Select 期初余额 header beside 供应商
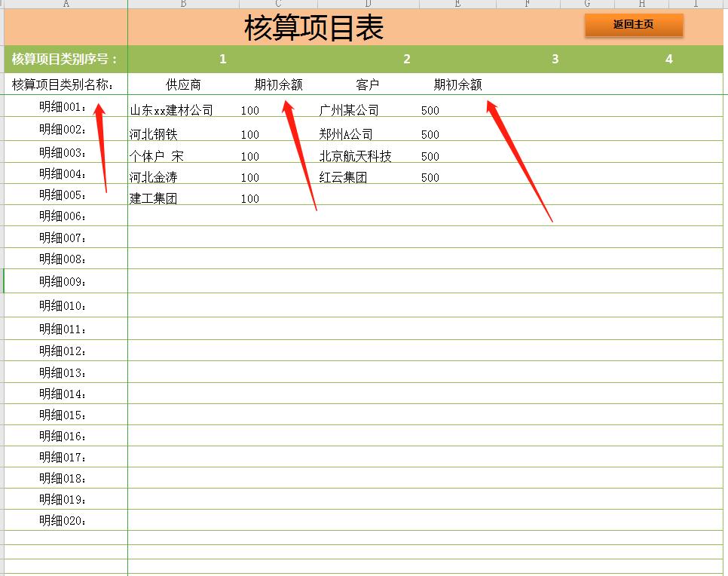 tap(279, 84)
